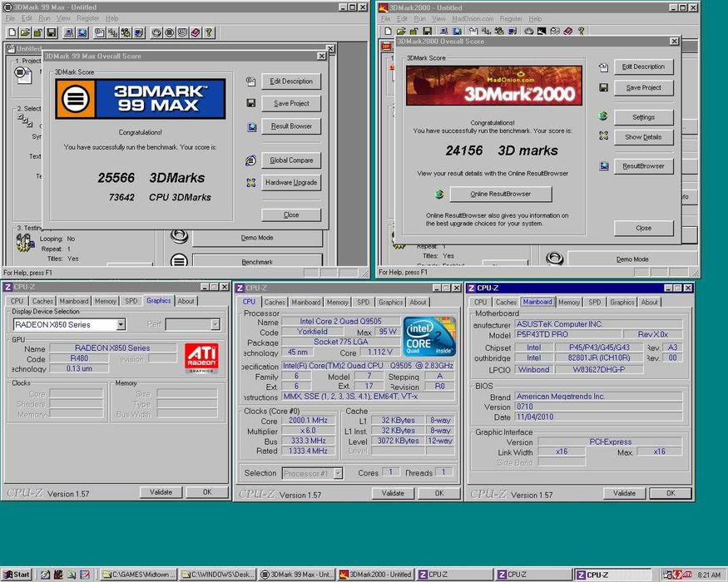Click the floppy Save icon in 3DMark2000 toolbar
The height and width of the screenshot is (582, 728).
click(x=427, y=31)
